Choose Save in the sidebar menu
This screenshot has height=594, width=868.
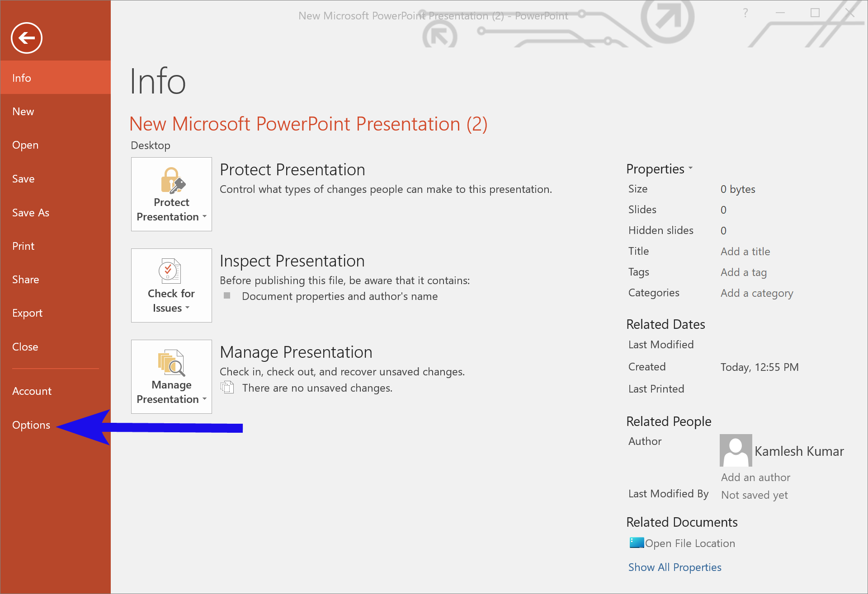click(55, 179)
